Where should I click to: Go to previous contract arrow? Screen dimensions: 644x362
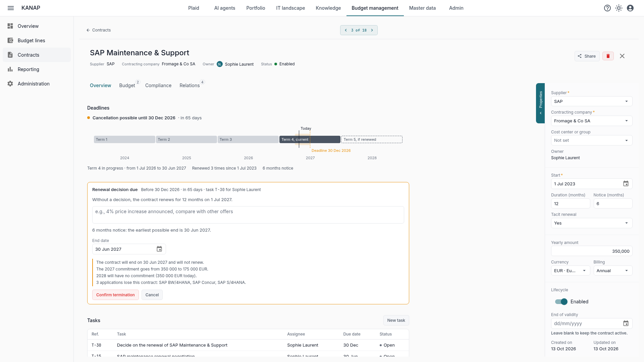pyautogui.click(x=346, y=30)
